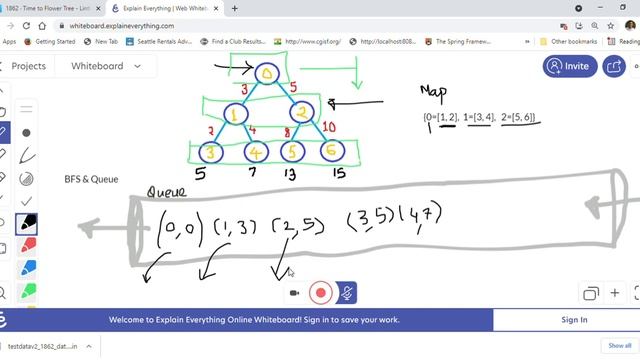Open the stroke thickness lines option
Viewport: 640px width, 360px height.
tap(26, 109)
